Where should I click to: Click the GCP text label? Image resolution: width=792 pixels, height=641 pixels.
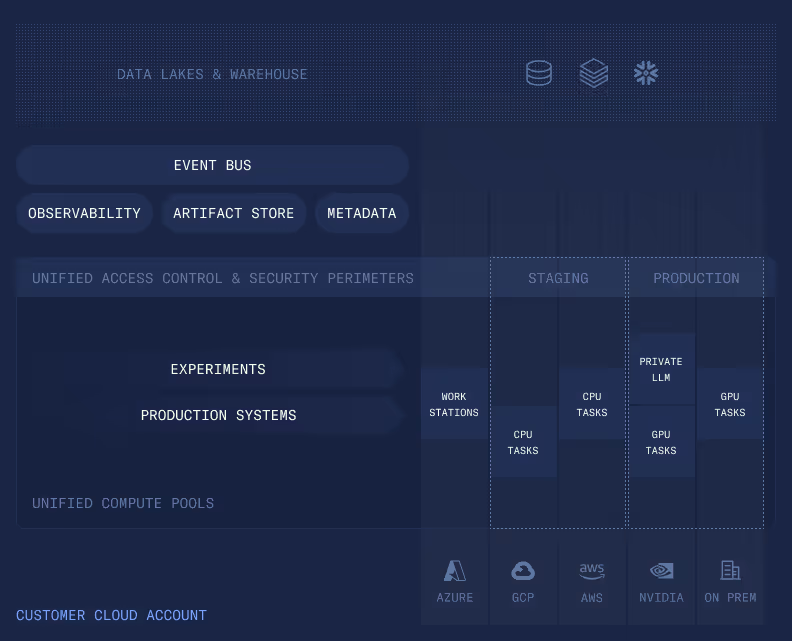pyautogui.click(x=523, y=598)
